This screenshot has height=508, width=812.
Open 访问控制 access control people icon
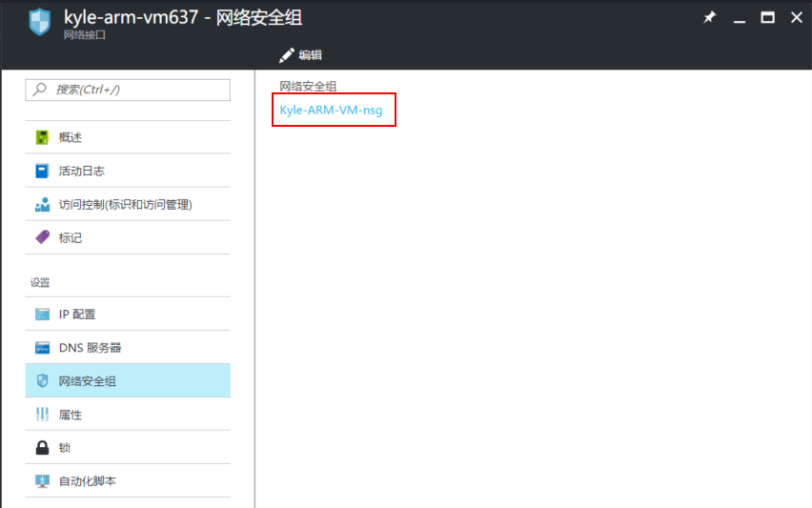click(x=42, y=204)
